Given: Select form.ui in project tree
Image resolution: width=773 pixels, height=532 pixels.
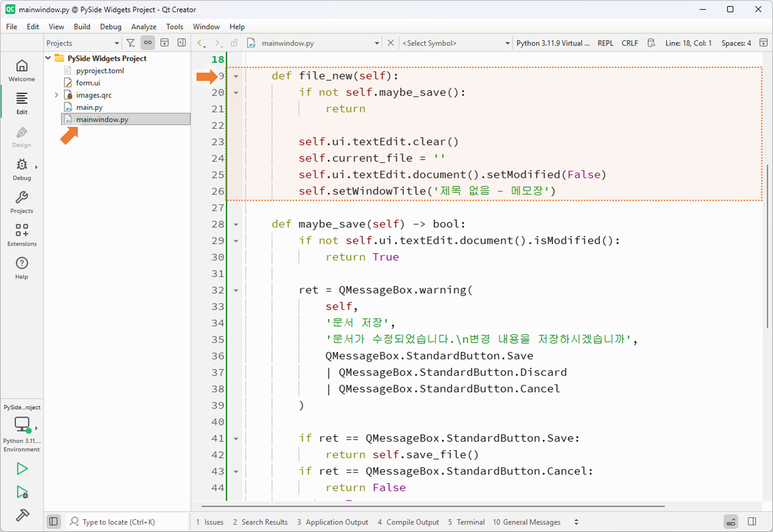Looking at the screenshot, I should click(x=88, y=83).
